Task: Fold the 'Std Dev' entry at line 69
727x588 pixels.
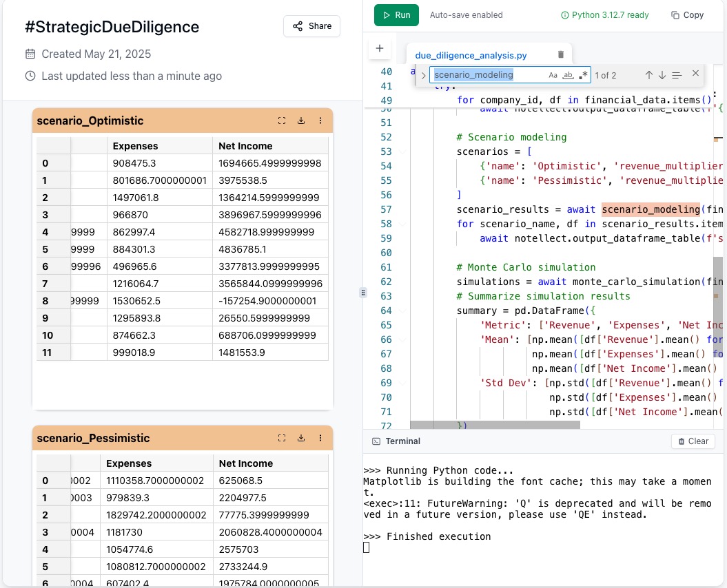Action: 402,383
